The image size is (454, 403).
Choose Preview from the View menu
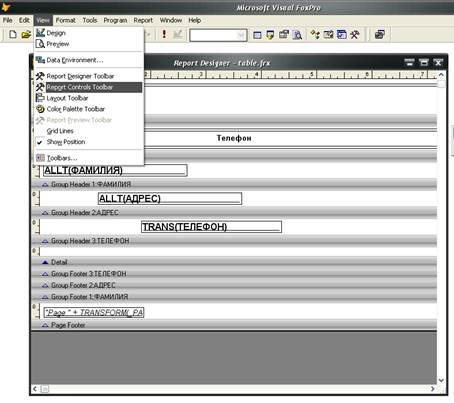tap(89, 44)
